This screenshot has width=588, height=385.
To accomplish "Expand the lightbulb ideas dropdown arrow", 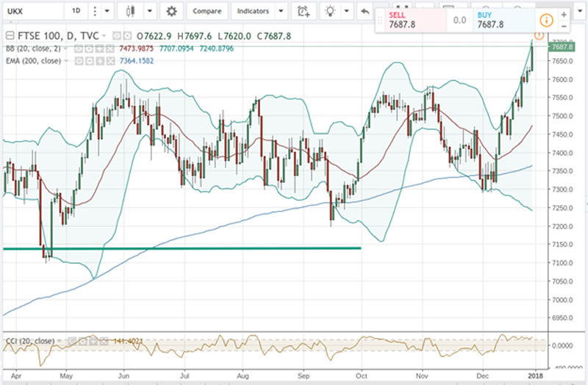I will [346, 11].
